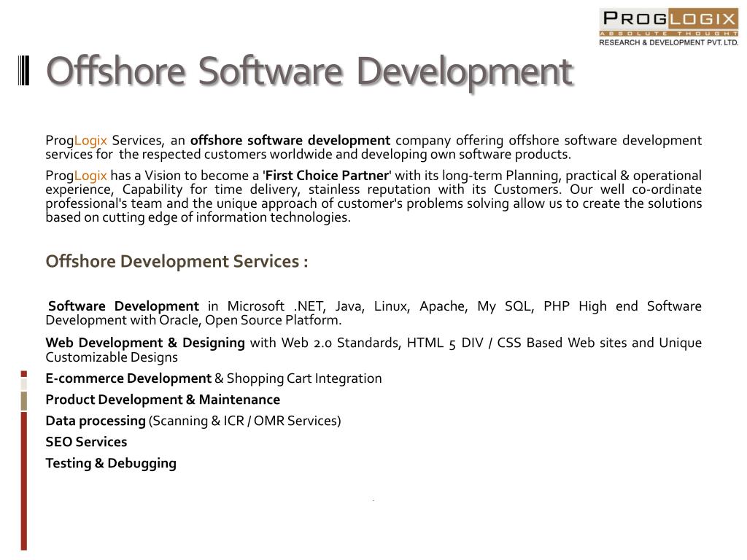Viewport: 747px width, 560px height.
Task: Click the 'Data processing' service item
Action: click(96, 421)
